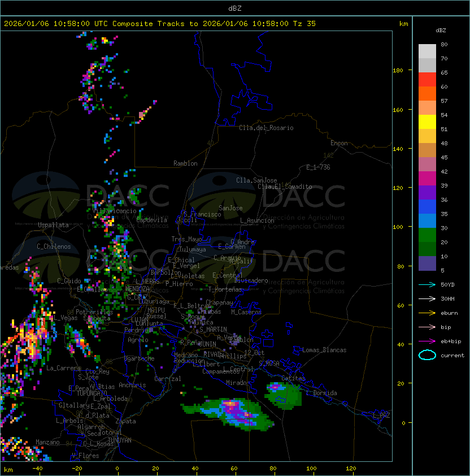Click the 'dBZ' heading above the color scale
This screenshot has width=470, height=476.
[441, 31]
